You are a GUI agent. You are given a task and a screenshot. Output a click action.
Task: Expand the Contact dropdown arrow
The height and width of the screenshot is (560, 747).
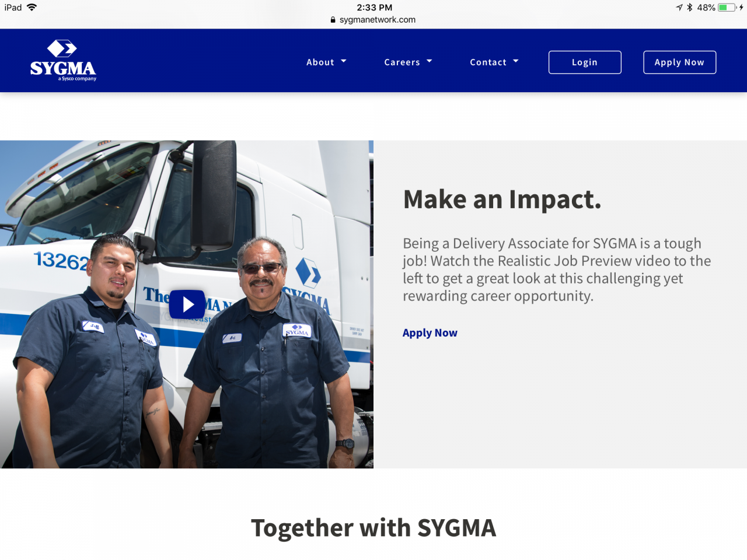516,61
